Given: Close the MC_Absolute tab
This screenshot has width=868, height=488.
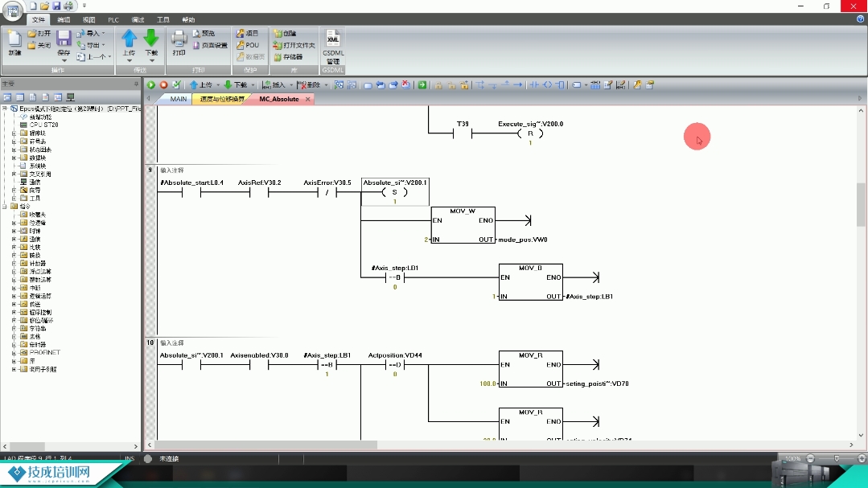Looking at the screenshot, I should tap(308, 99).
